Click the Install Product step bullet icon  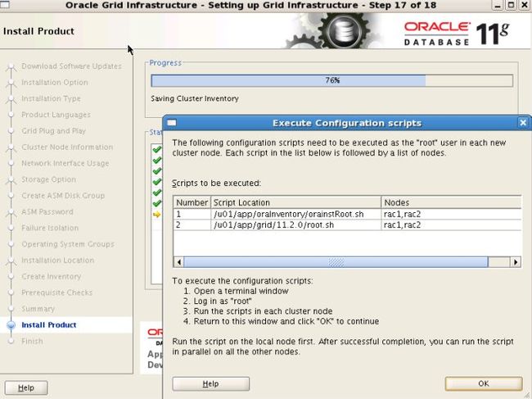click(x=11, y=325)
